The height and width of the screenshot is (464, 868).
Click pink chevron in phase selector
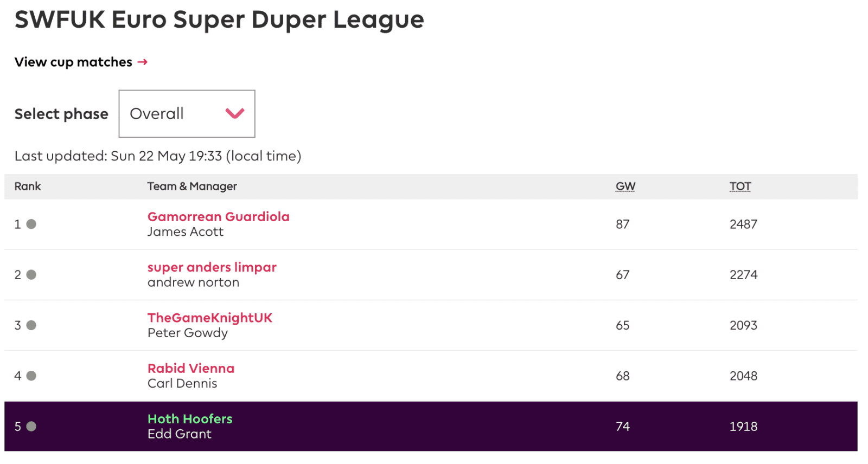[x=235, y=113]
